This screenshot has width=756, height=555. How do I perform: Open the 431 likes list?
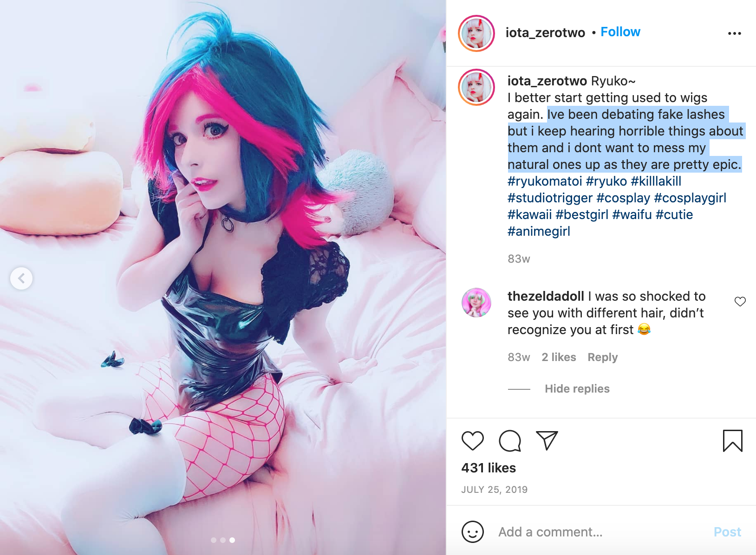(489, 468)
